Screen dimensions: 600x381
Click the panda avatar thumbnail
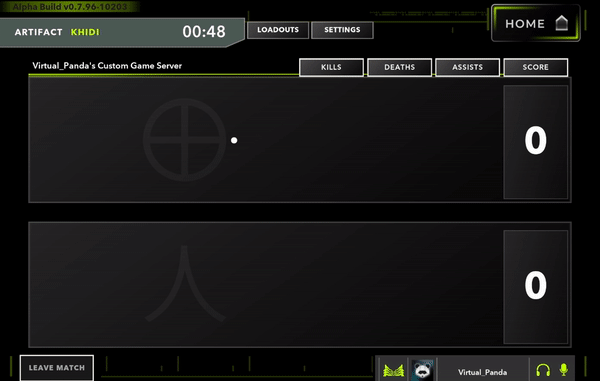click(x=422, y=370)
